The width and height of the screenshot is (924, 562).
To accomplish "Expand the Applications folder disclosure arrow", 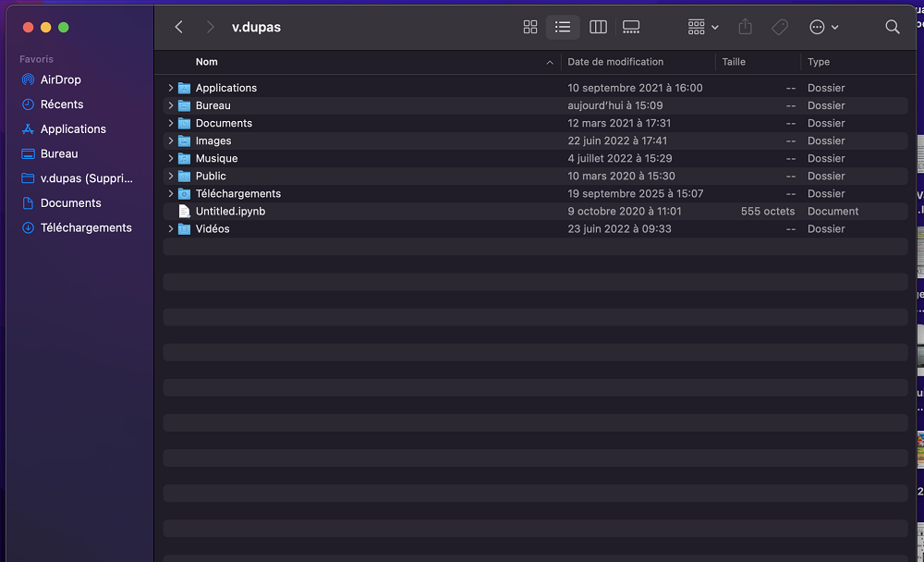I will (x=171, y=88).
